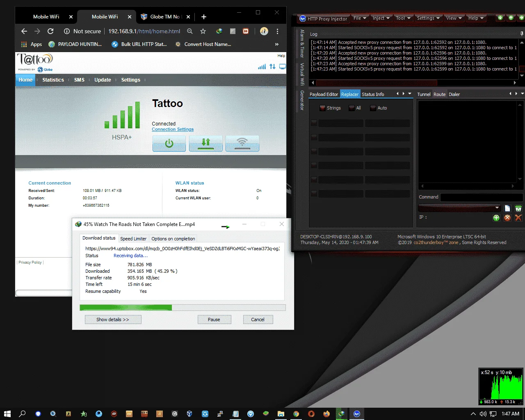This screenshot has height=420, width=525.
Task: Open the Statistics menu in Tattoo page
Action: [x=53, y=80]
